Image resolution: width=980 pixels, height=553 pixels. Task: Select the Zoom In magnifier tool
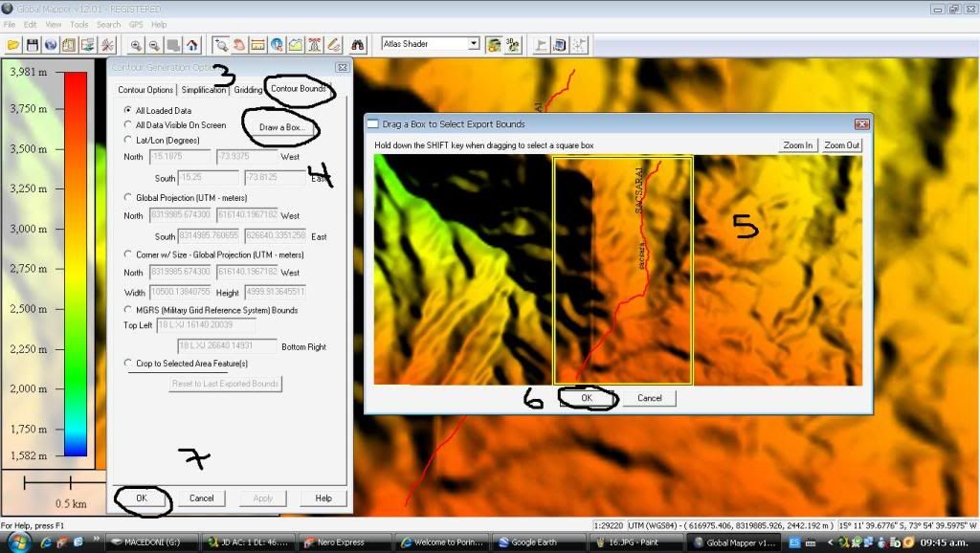tap(136, 45)
